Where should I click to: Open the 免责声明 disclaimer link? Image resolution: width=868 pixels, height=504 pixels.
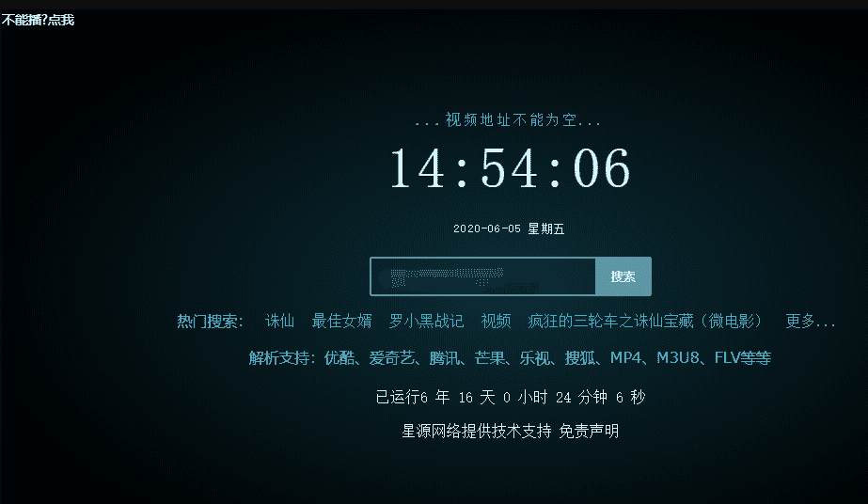point(589,431)
